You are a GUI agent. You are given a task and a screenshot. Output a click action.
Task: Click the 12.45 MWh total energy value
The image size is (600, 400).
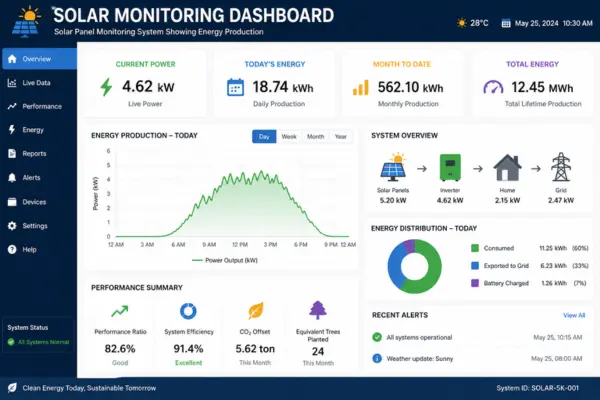(x=542, y=88)
